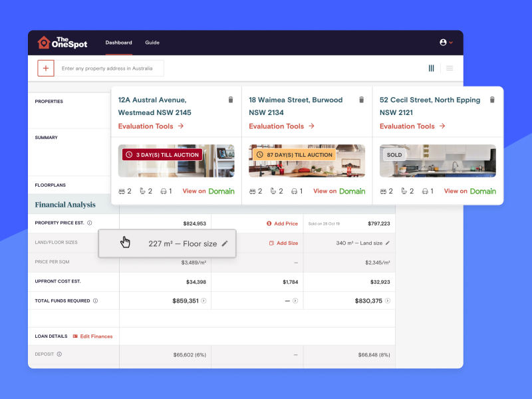This screenshot has height=399, width=532.
Task: Open the 12A Austral Avenue property photo
Action: [x=176, y=161]
